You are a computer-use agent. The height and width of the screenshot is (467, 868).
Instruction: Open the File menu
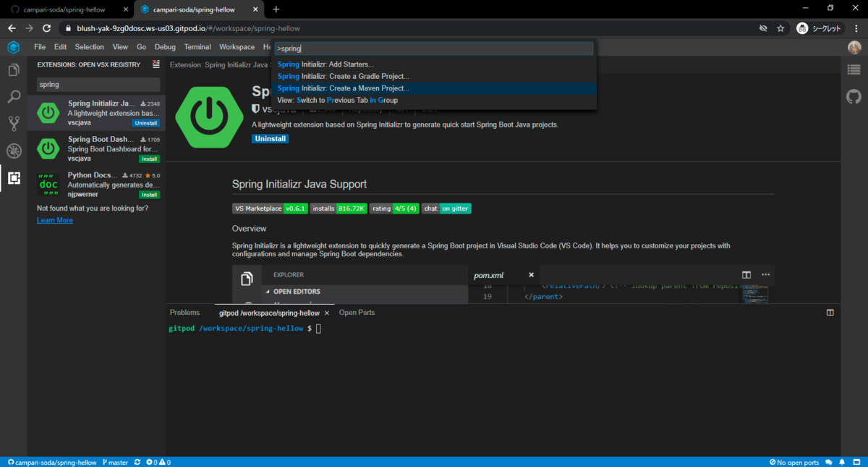(x=40, y=47)
